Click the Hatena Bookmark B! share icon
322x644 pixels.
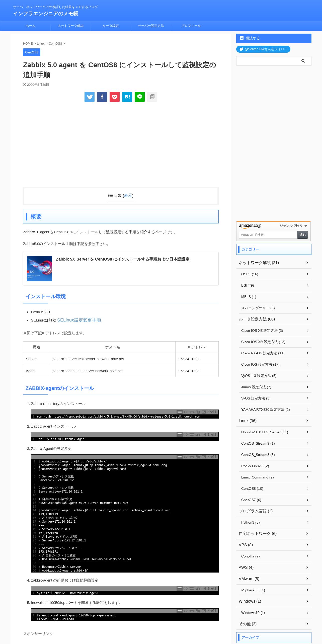coord(127,97)
